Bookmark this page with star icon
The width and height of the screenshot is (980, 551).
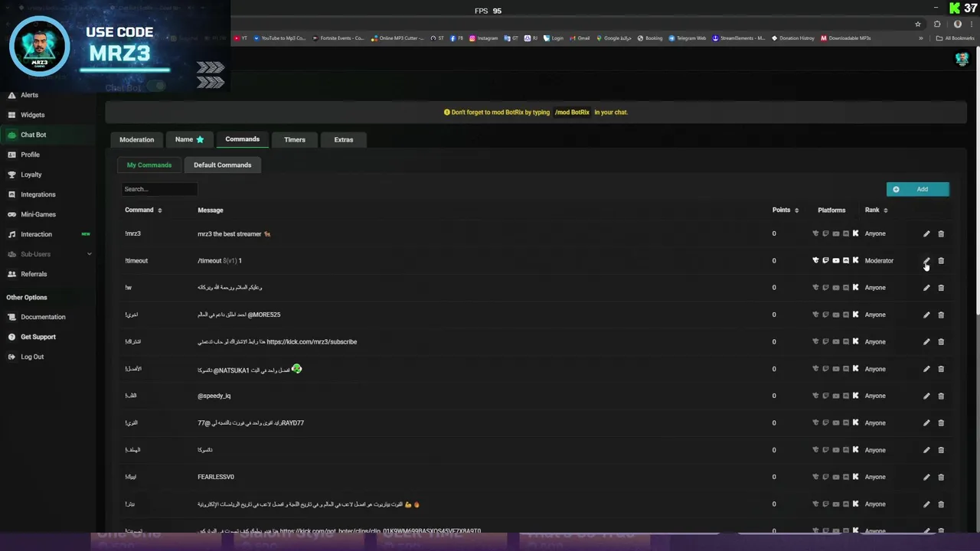[918, 24]
